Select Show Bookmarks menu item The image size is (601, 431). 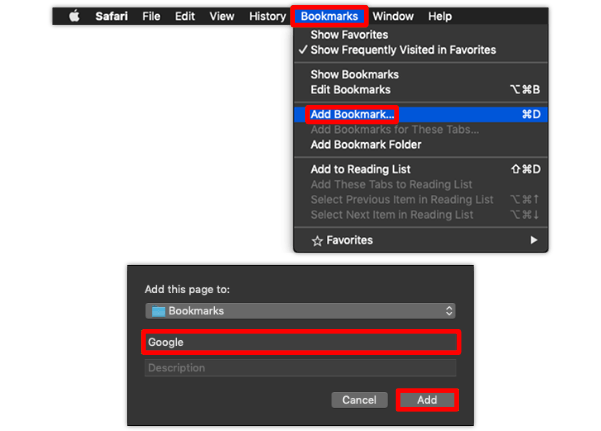pos(420,74)
